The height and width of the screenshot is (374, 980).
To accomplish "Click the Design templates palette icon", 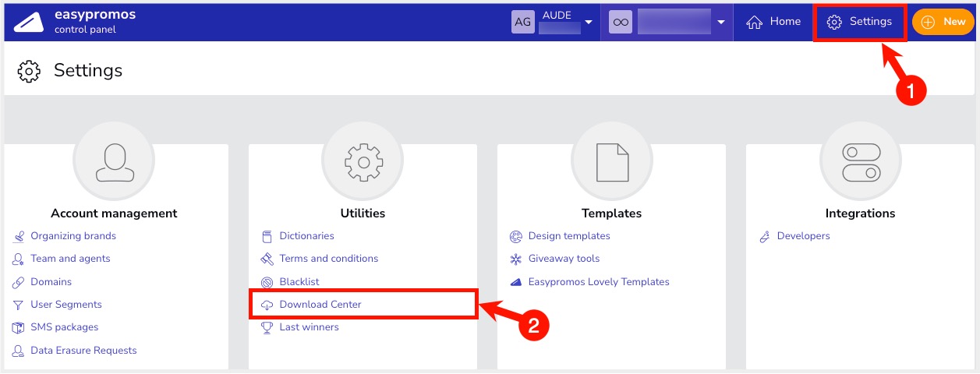I will pos(515,236).
